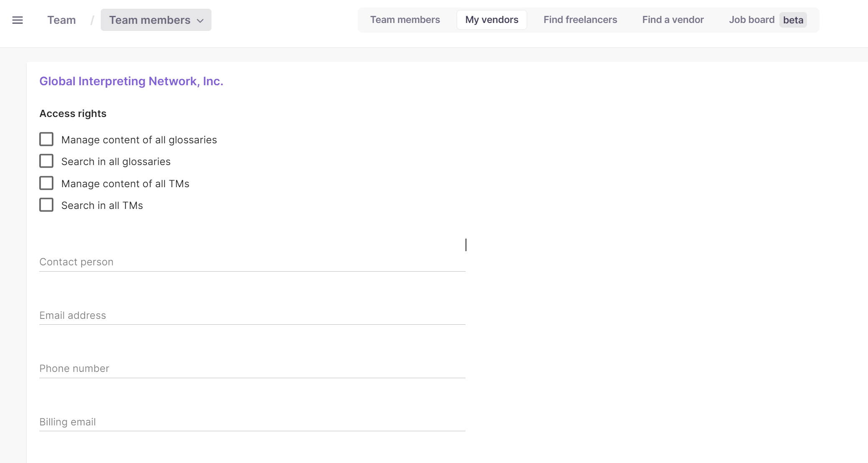Image resolution: width=868 pixels, height=463 pixels.
Task: Select the Phone number input
Action: pyautogui.click(x=252, y=369)
